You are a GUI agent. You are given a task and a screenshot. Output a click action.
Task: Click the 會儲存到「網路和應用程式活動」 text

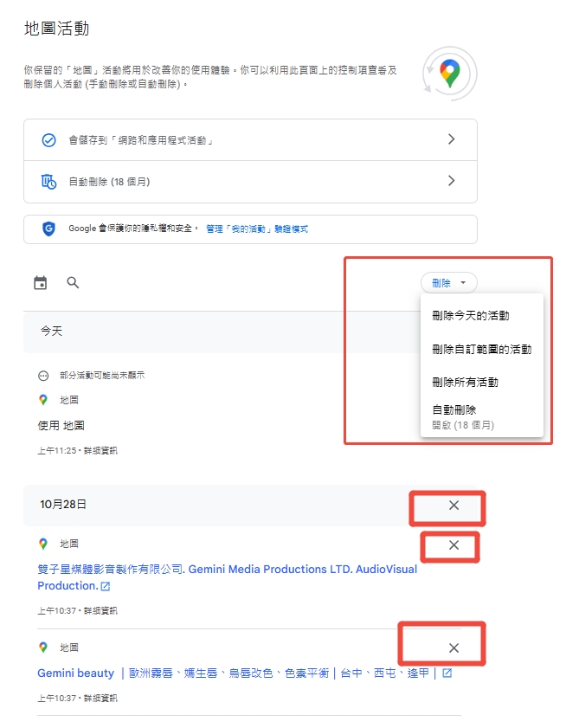141,140
